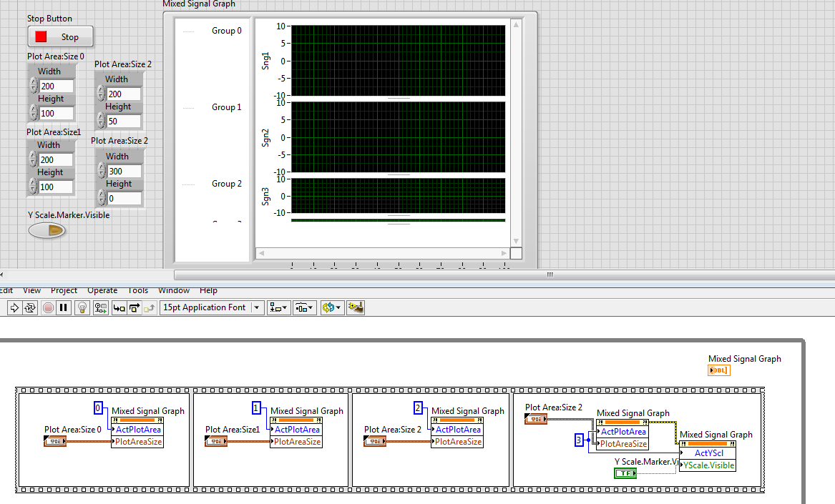Click the Y Scale.Marker.Vi label above TF terminal

pos(647,461)
